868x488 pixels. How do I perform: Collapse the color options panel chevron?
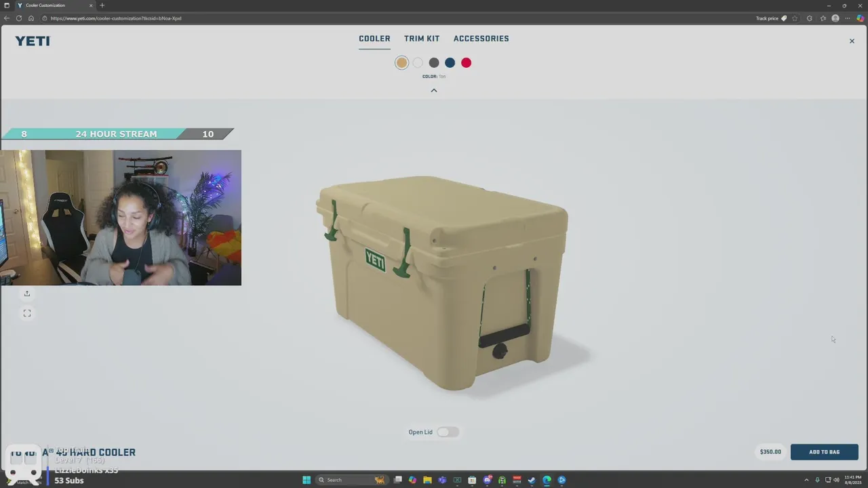tap(434, 90)
